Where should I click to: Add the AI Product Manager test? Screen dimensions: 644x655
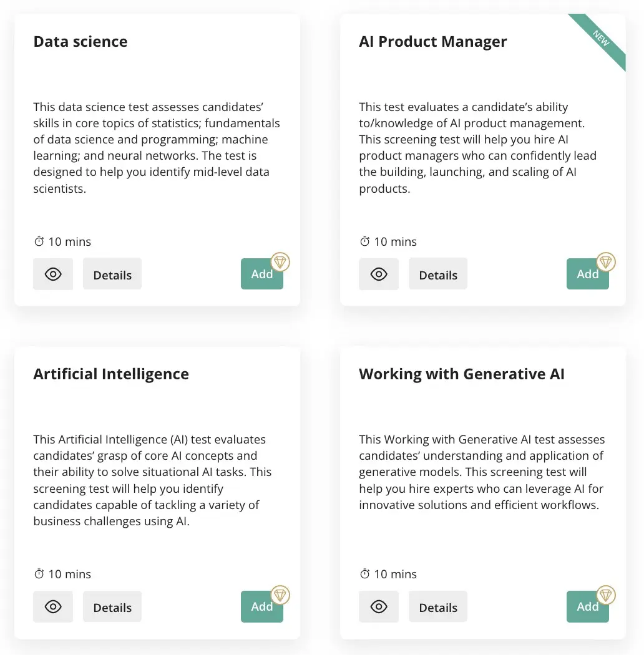click(587, 273)
